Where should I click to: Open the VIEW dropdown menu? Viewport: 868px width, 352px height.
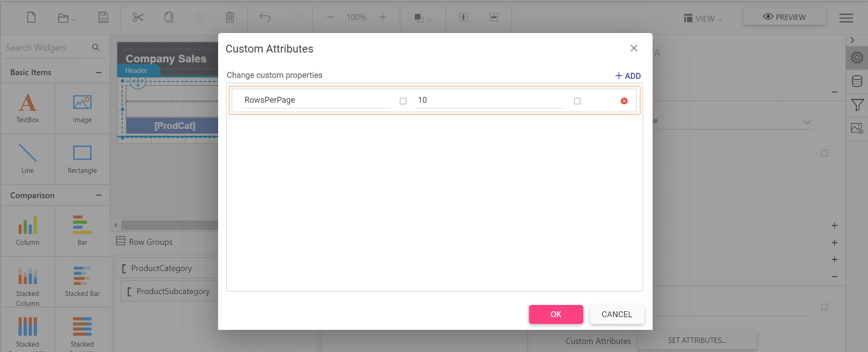coord(703,19)
